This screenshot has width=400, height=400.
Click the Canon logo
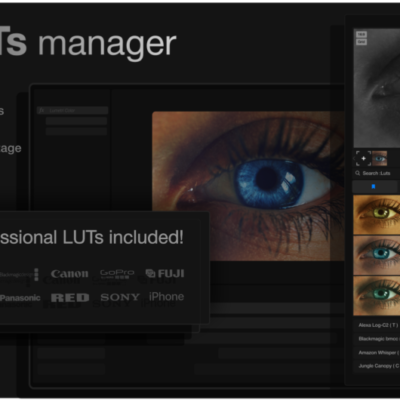(x=70, y=274)
